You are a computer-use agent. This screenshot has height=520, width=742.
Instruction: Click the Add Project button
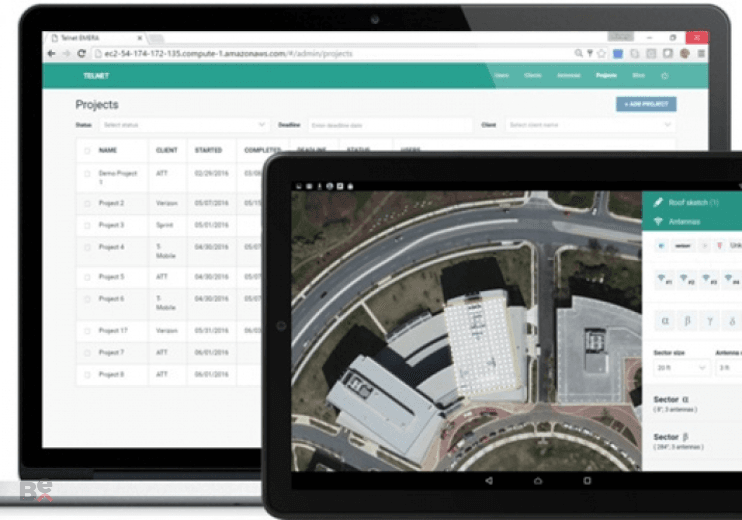[x=646, y=104]
